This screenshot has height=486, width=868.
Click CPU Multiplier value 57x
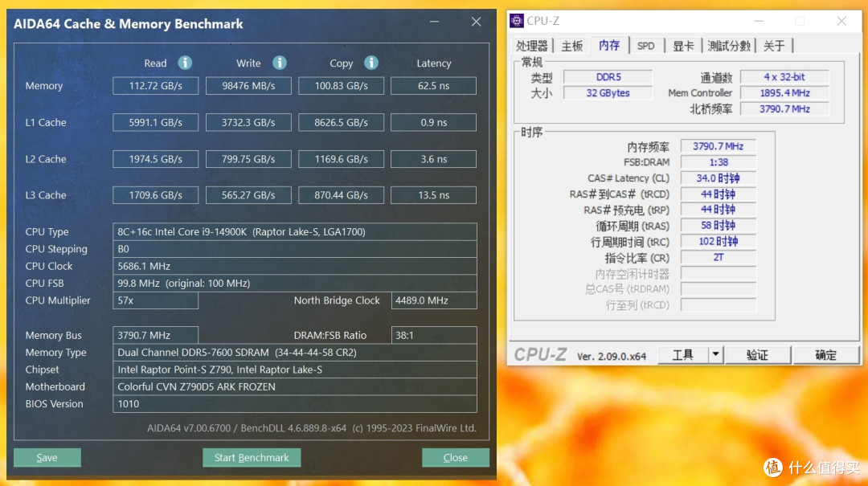click(156, 300)
